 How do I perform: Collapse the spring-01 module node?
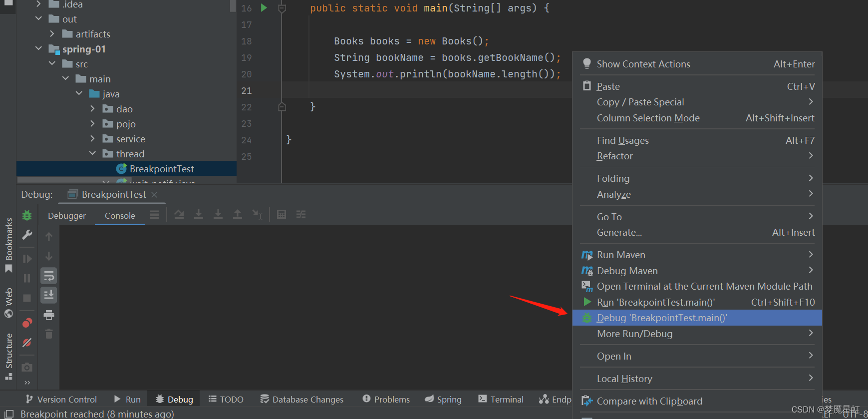pos(39,49)
